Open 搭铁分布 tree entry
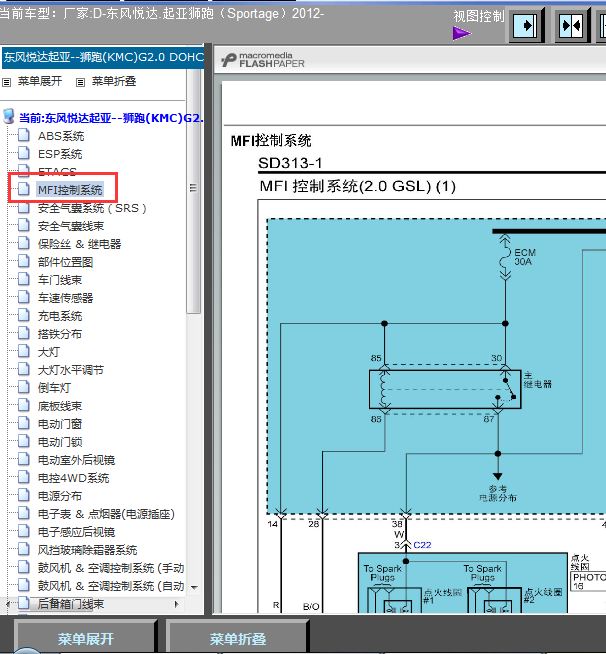The image size is (606, 654). pos(60,334)
